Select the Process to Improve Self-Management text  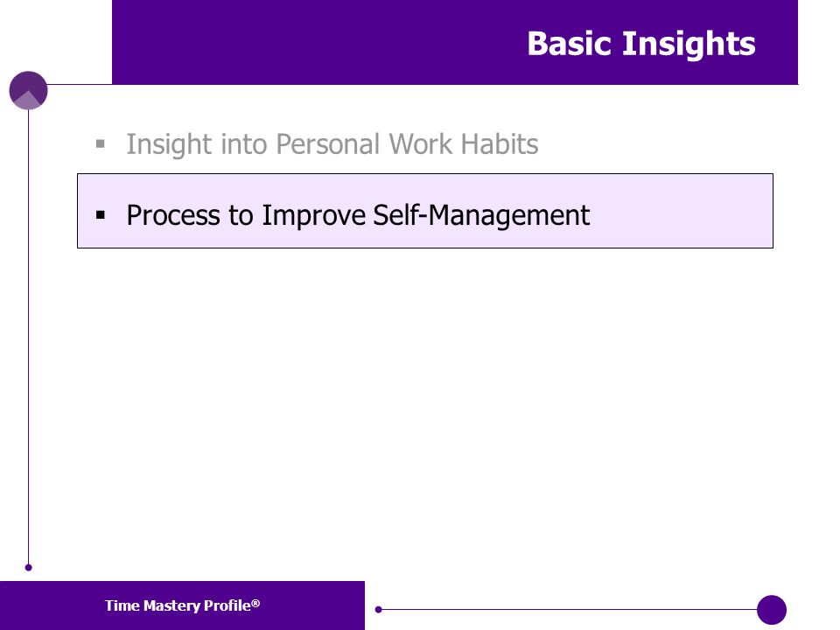pyautogui.click(x=358, y=215)
